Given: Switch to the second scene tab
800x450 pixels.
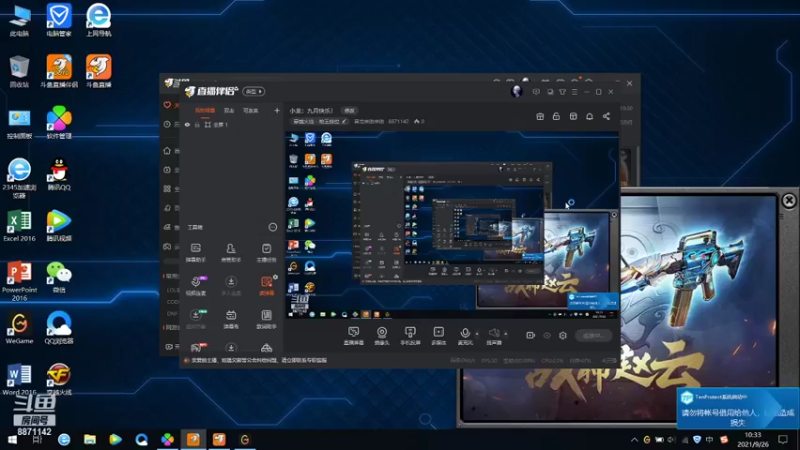Looking at the screenshot, I should point(229,110).
